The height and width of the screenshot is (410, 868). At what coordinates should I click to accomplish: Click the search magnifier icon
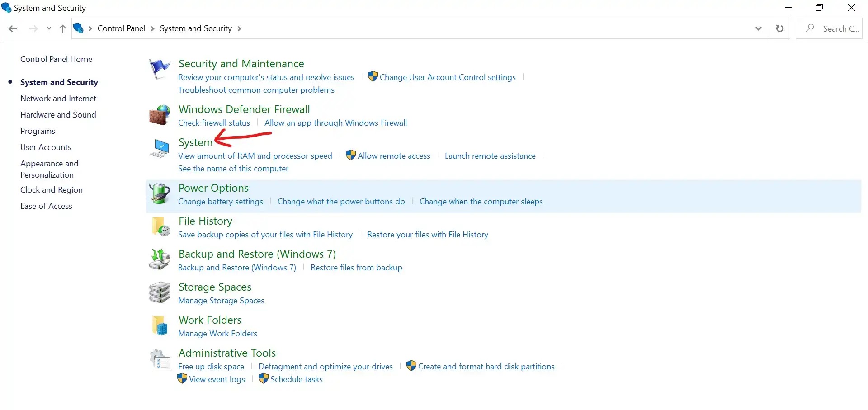pyautogui.click(x=810, y=28)
